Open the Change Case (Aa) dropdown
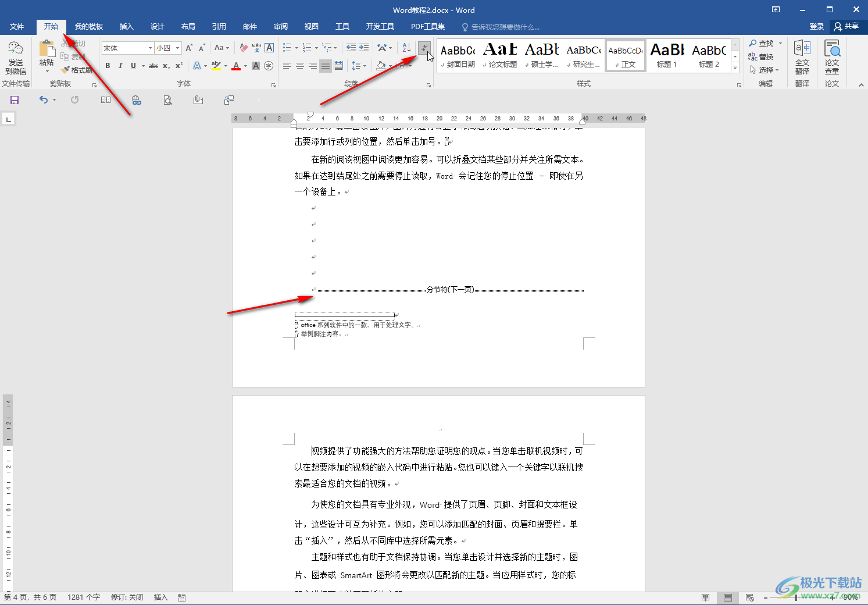Screen dimensions: 868x605 click(222, 48)
